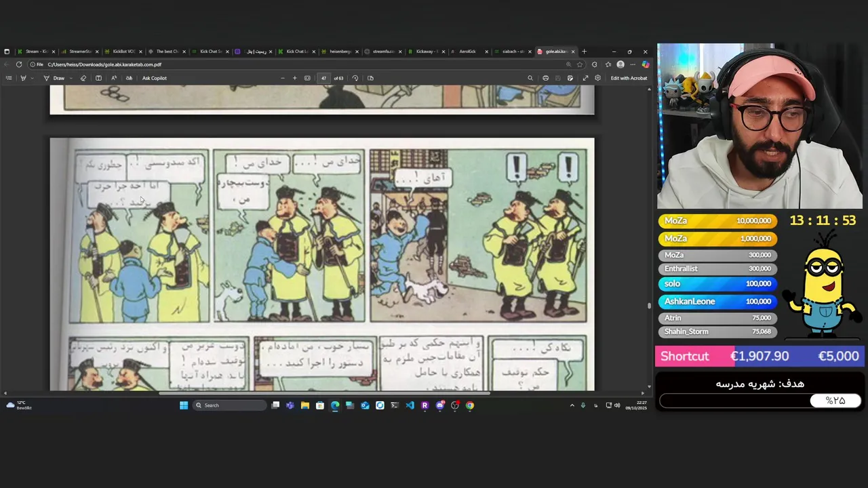
Task: Open the streamfa.com tab
Action: click(382, 52)
